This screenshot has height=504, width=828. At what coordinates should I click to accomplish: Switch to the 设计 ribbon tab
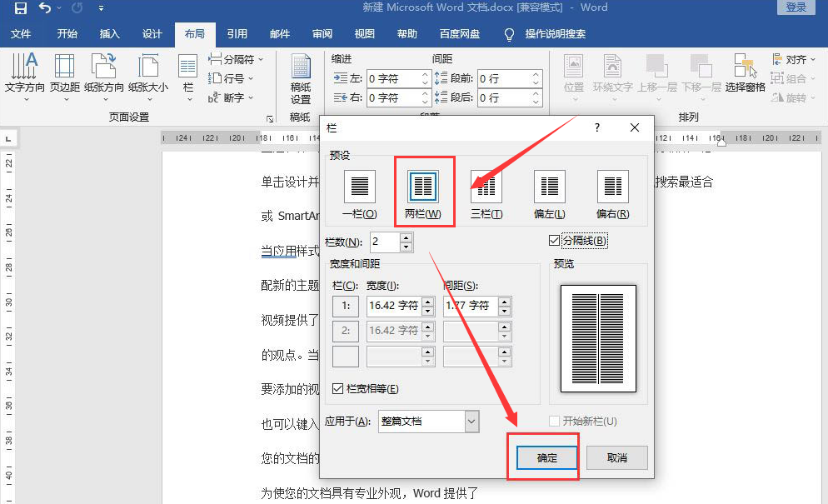tap(152, 34)
